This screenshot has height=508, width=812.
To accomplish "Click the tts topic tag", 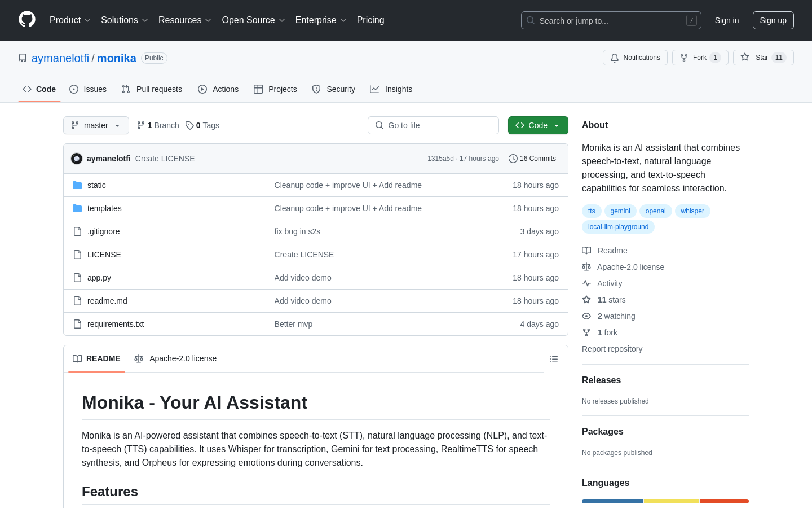I will click(592, 211).
